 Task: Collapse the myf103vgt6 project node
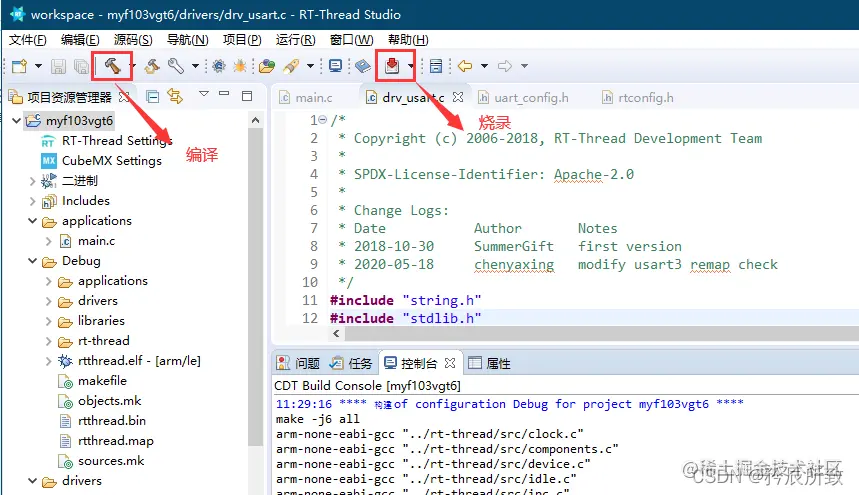(x=16, y=120)
